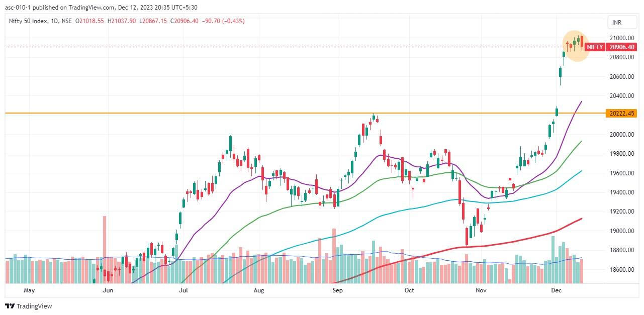Select the orange 20222.45 price label
Screen dimensions: 644x315
click(x=622, y=114)
